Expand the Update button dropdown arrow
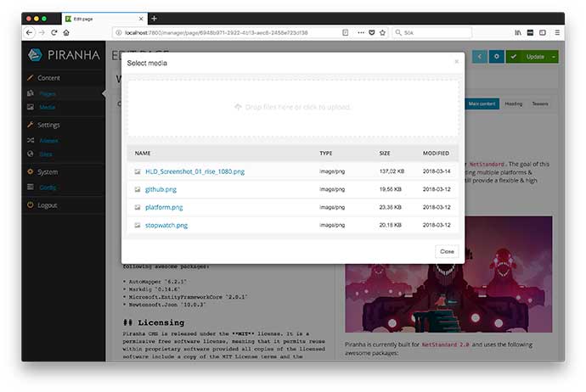 554,57
